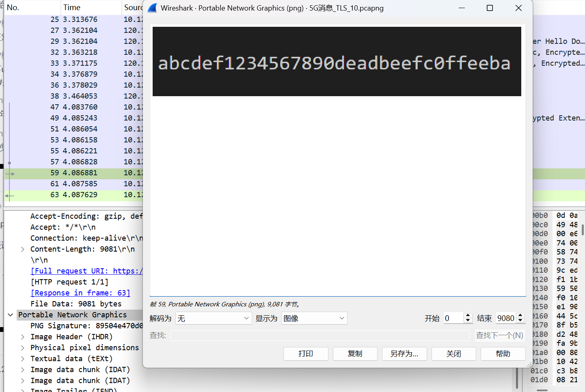Open the Full request URI link

click(86, 271)
